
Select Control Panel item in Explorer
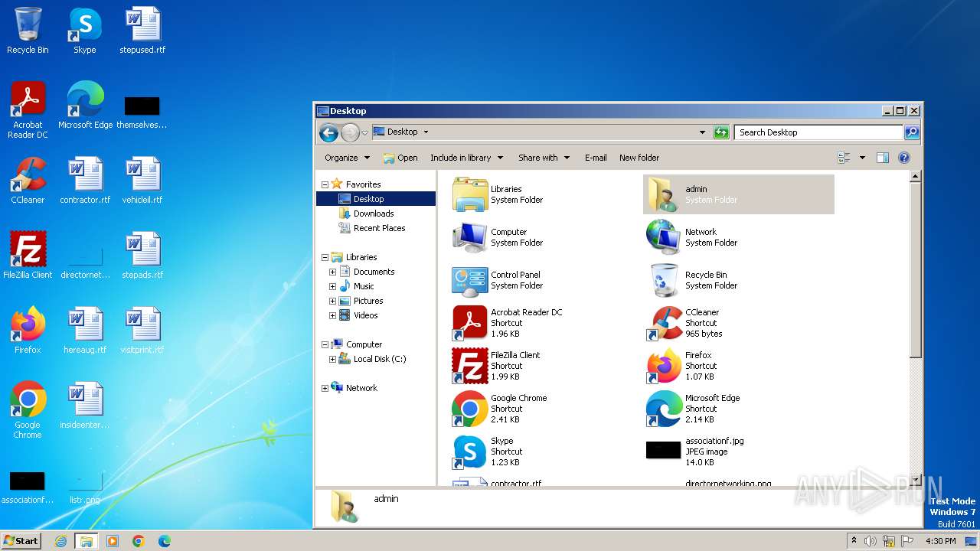(x=545, y=280)
